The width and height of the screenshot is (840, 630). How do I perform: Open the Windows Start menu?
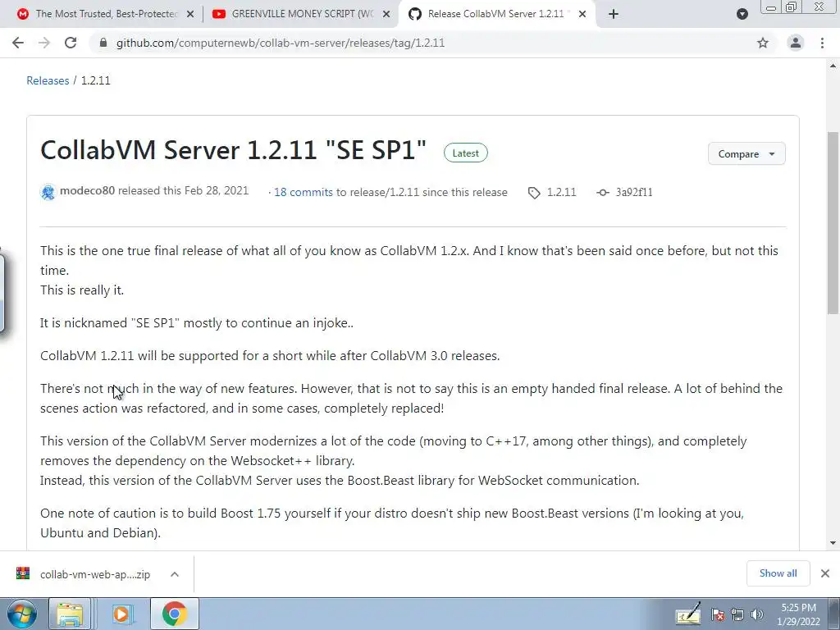click(x=21, y=614)
